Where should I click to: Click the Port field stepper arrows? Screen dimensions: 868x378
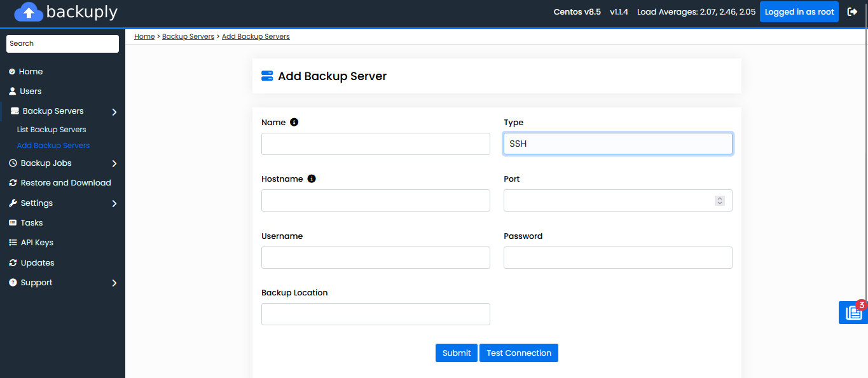[720, 201]
